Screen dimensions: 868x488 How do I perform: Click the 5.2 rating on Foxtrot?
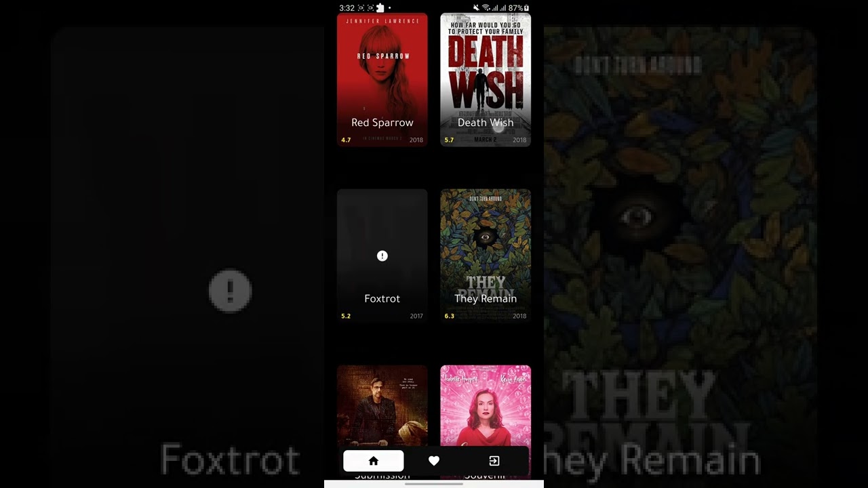pos(346,317)
